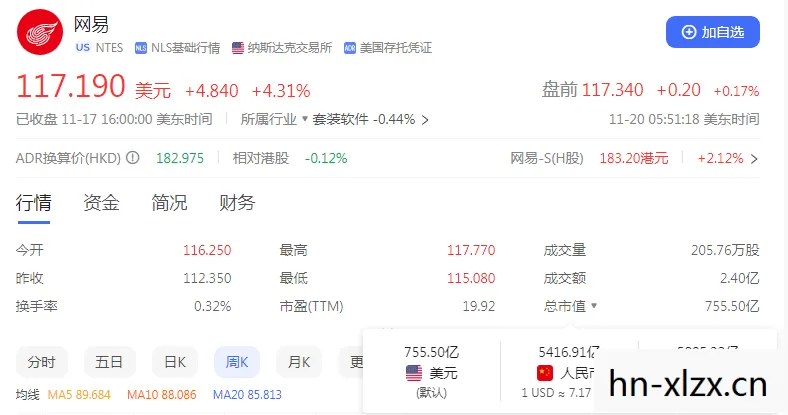The image size is (788, 415).
Task: Click the 今开 value 116.250
Action: [x=207, y=250]
